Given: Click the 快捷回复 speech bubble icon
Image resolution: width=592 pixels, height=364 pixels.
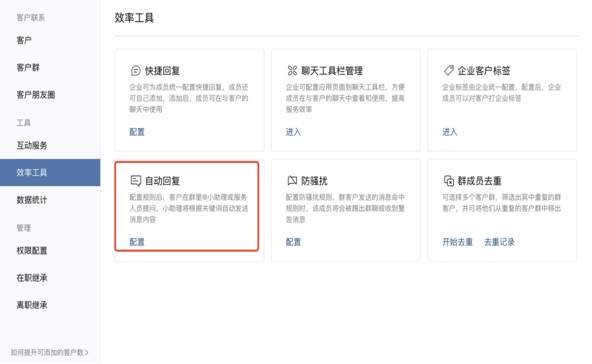Looking at the screenshot, I should tap(135, 71).
